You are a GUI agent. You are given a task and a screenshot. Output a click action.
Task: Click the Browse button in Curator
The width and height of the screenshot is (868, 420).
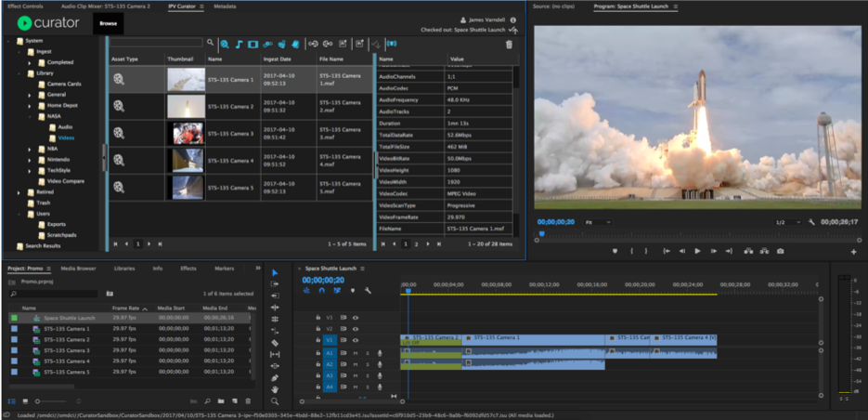pyautogui.click(x=108, y=23)
